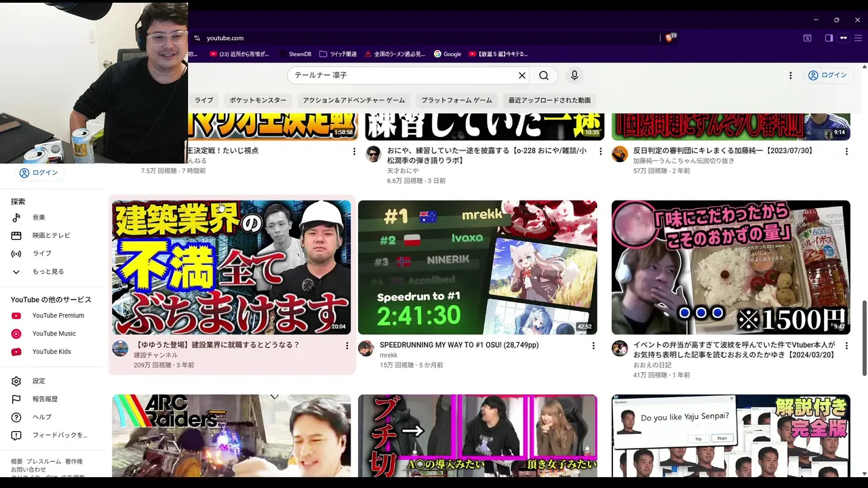Open the mrekk channel avatar
The height and width of the screenshot is (488, 868).
coord(366,348)
